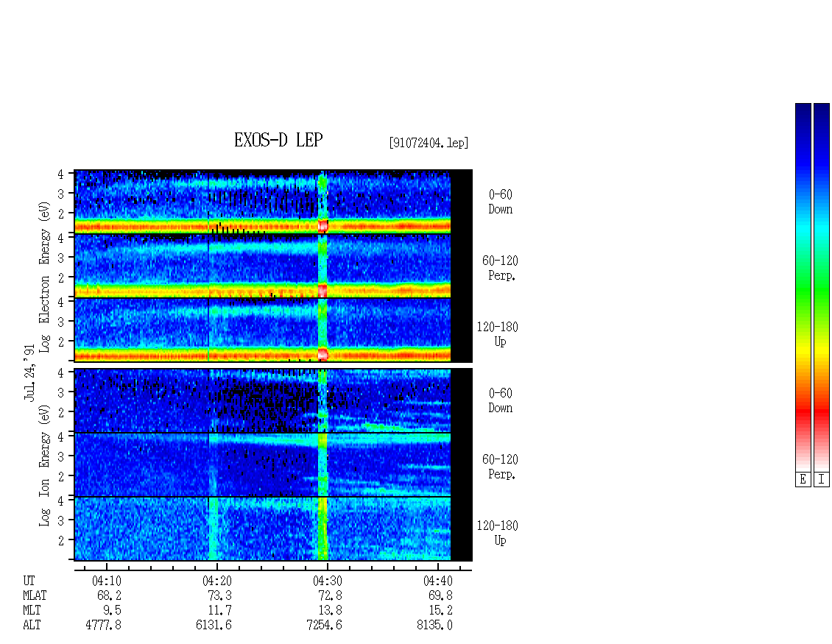Click the MLAT value 68.2
Image resolution: width=832 pixels, height=644 pixels.
(109, 595)
